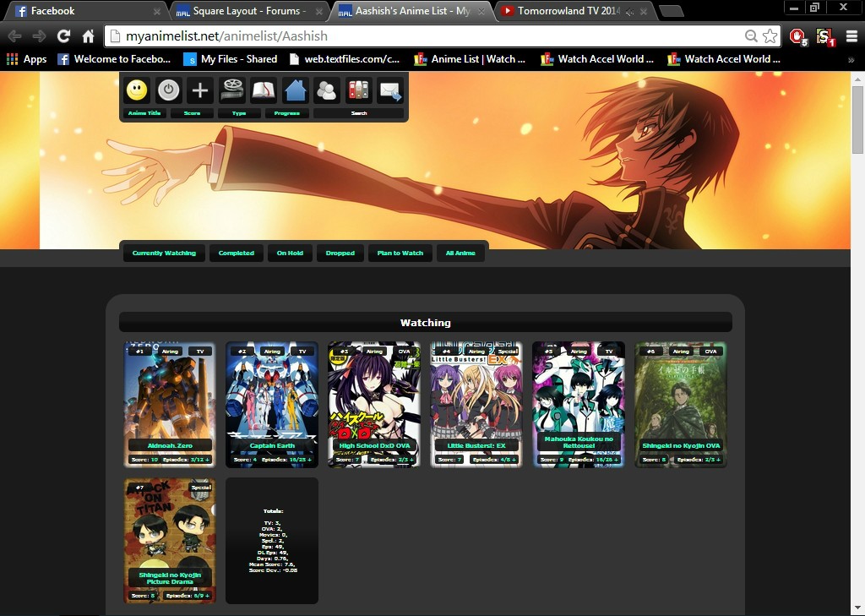Select the On Hold tab
Image resolution: width=865 pixels, height=616 pixels.
pos(290,253)
